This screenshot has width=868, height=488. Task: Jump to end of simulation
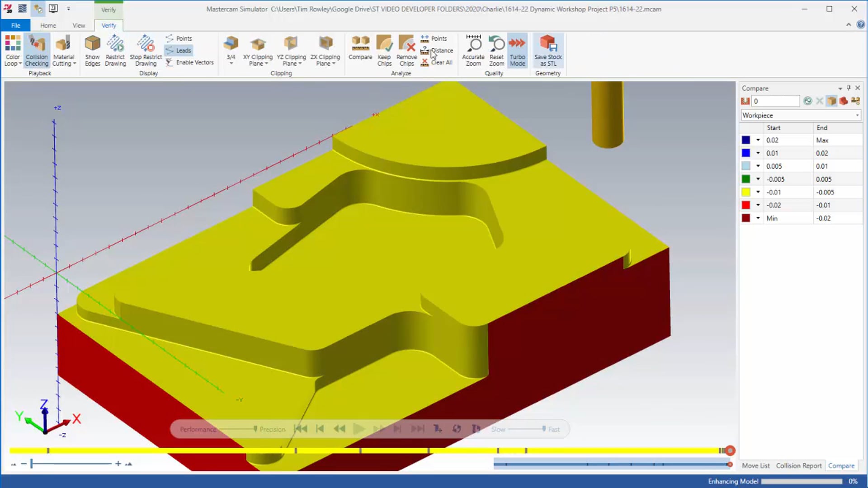pos(417,429)
